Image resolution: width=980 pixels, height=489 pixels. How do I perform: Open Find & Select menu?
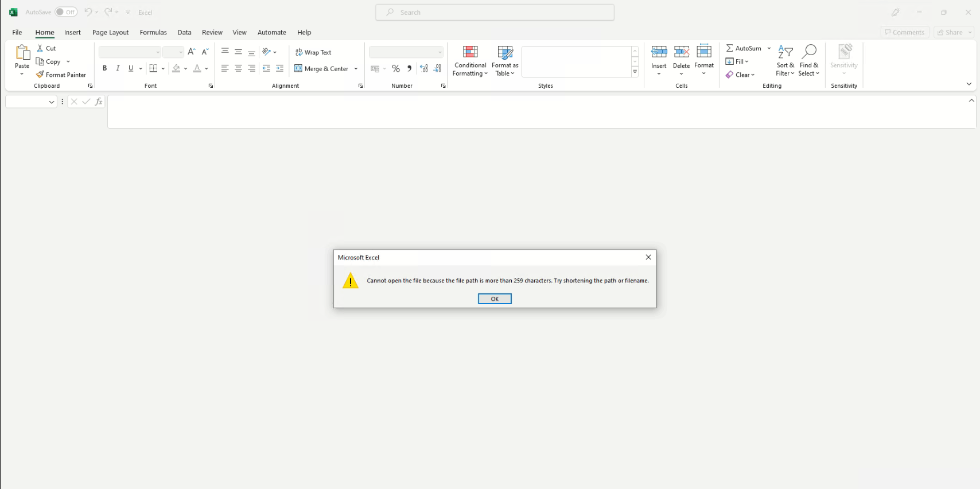point(809,60)
